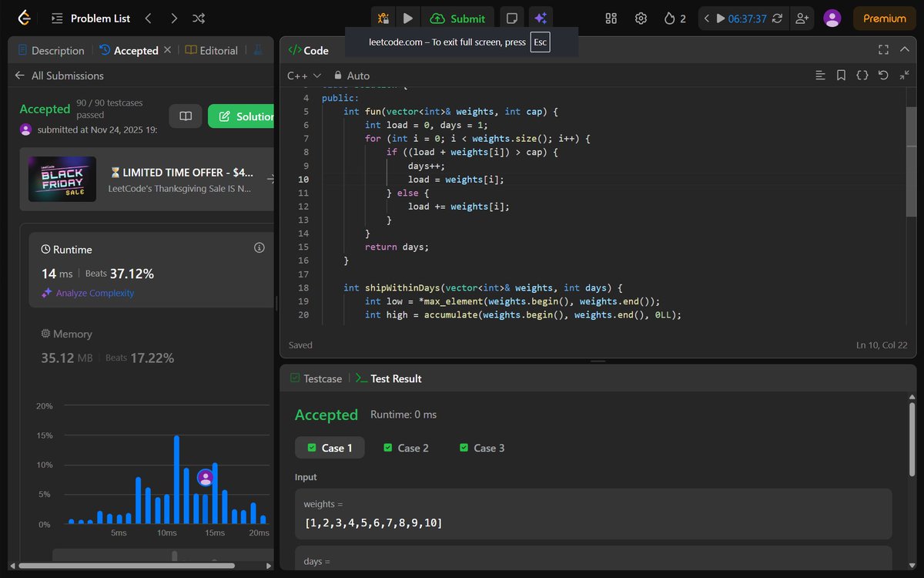Click Analyze Complexity link
This screenshot has height=578, width=924.
(x=88, y=293)
